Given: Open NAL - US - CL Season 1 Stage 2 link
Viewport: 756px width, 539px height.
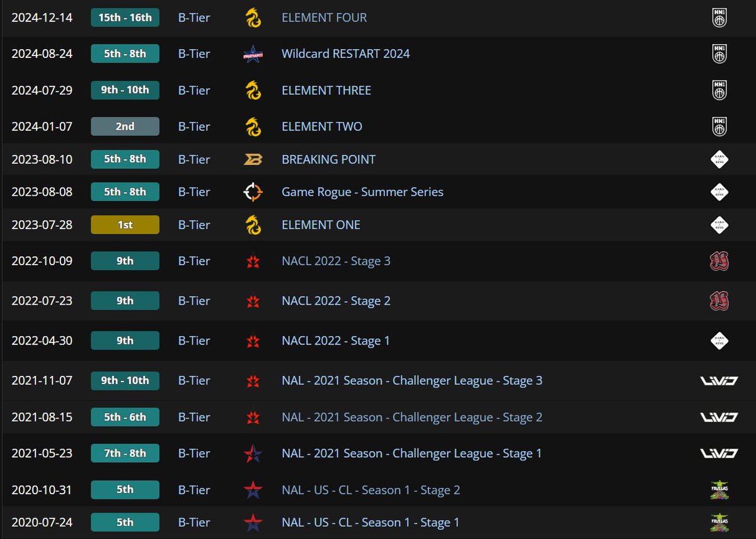Looking at the screenshot, I should [x=370, y=490].
